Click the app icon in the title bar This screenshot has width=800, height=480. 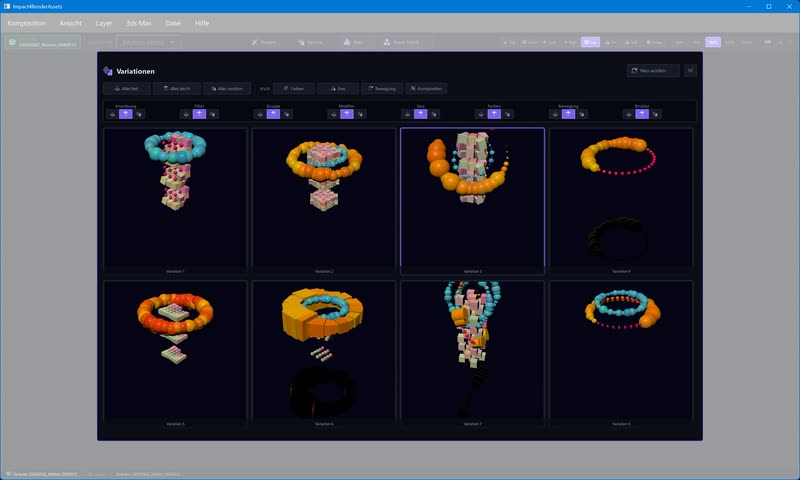[x=7, y=6]
